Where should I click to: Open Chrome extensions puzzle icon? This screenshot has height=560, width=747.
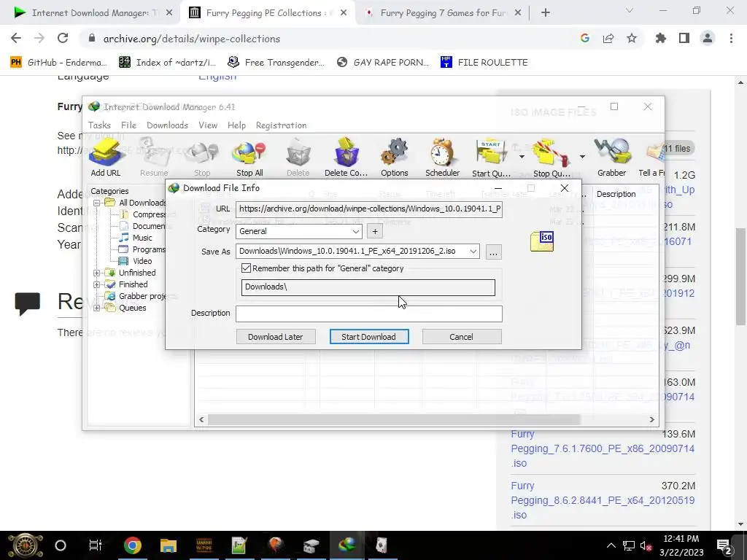pyautogui.click(x=661, y=39)
